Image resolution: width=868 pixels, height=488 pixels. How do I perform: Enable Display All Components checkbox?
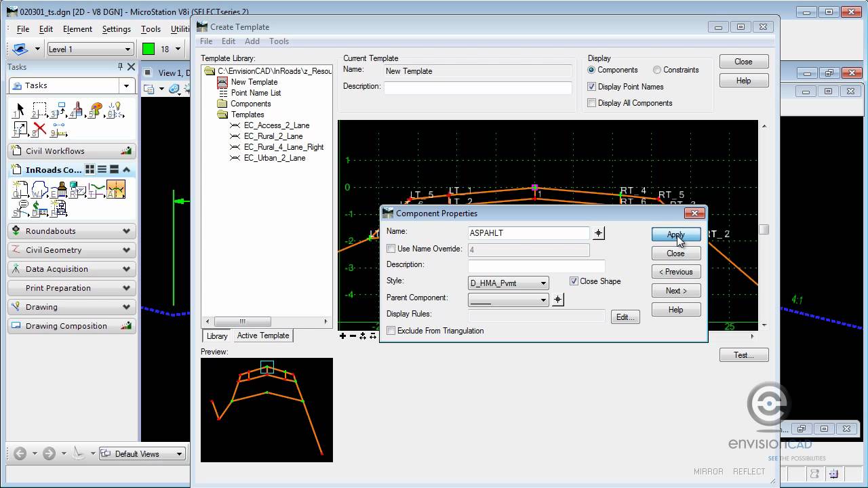(x=591, y=103)
